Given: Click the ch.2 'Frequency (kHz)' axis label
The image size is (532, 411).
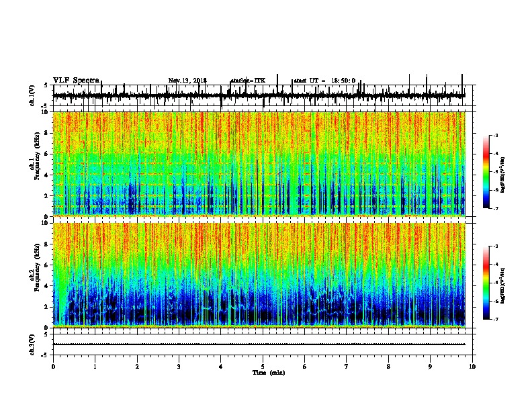Looking at the screenshot, I should (37, 267).
